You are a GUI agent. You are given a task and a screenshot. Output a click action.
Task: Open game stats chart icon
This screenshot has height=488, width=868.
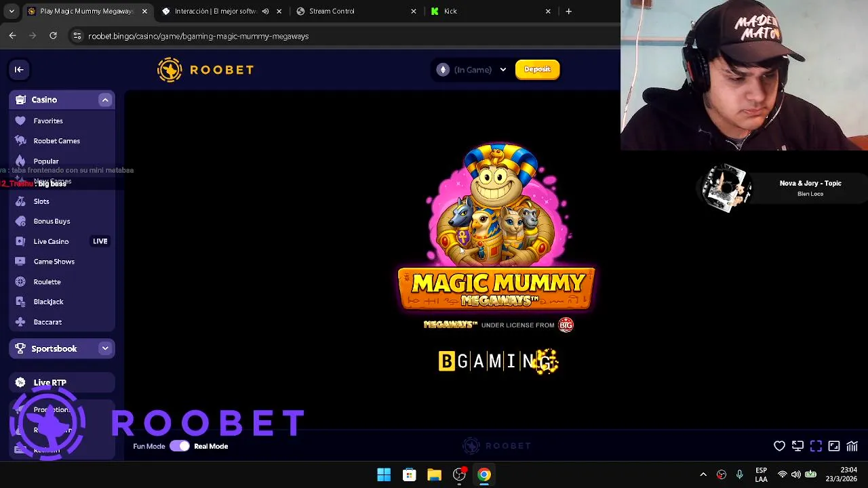pyautogui.click(x=852, y=446)
